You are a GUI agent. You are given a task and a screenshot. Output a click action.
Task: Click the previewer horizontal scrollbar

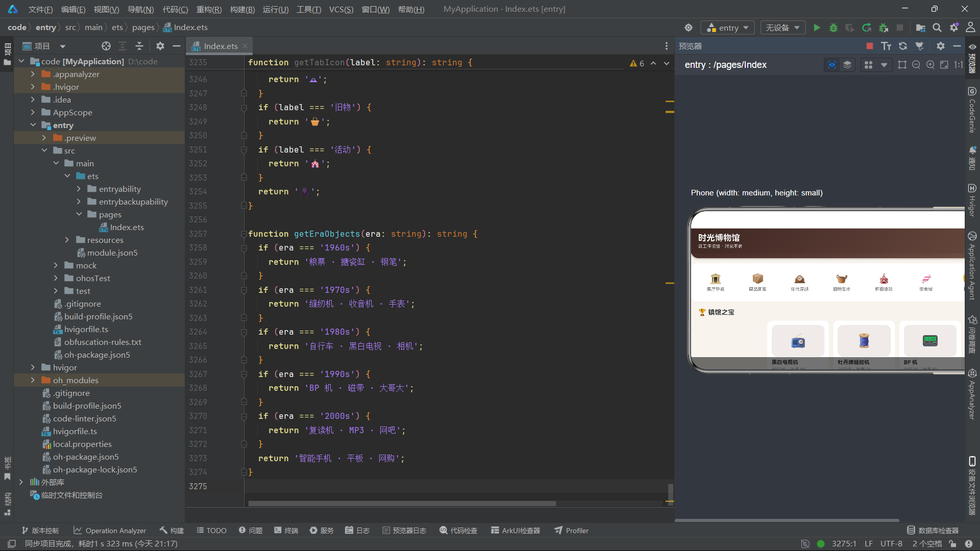point(787,520)
